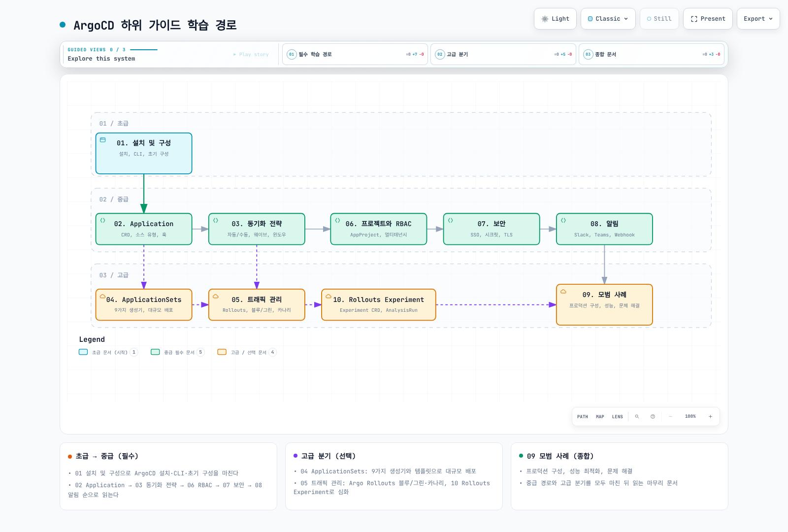
Task: Zoom in with the plus button
Action: pyautogui.click(x=710, y=417)
